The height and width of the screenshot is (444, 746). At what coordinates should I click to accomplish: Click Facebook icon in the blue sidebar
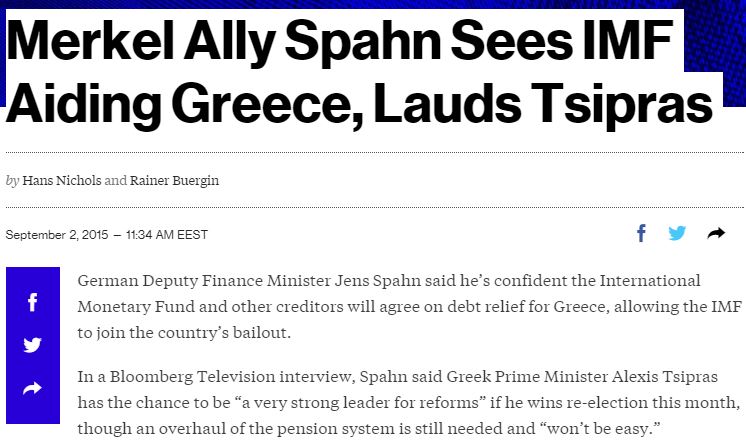tap(32, 301)
